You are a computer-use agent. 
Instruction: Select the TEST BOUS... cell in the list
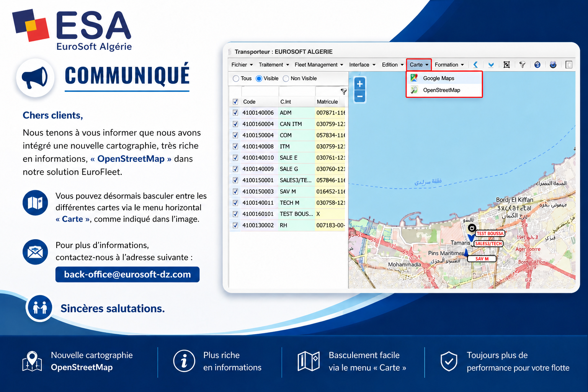[x=296, y=214]
